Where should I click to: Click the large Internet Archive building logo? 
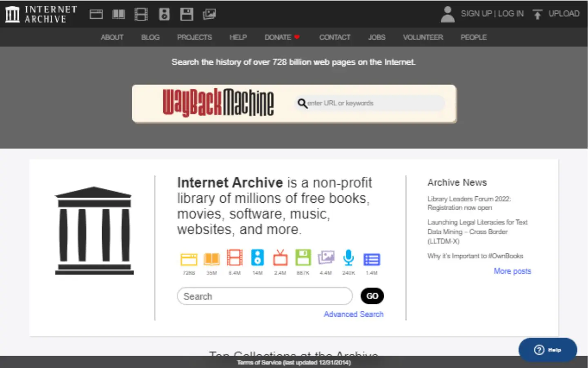(94, 231)
